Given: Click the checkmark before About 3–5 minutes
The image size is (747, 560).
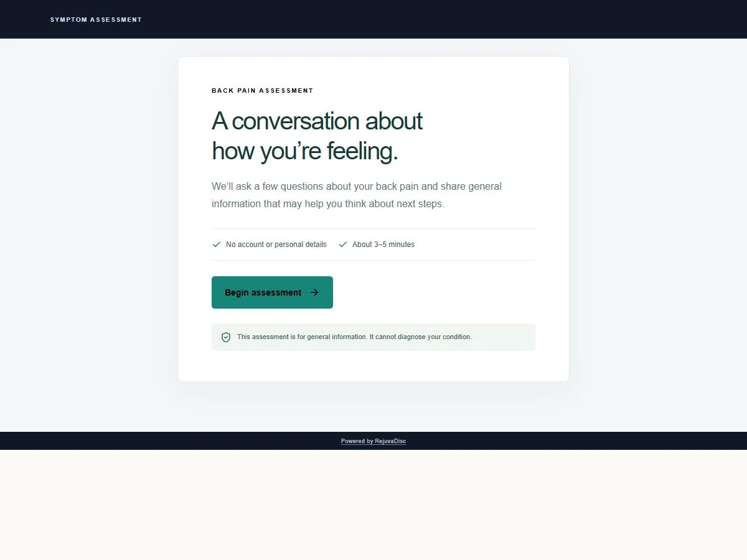Looking at the screenshot, I should 343,245.
